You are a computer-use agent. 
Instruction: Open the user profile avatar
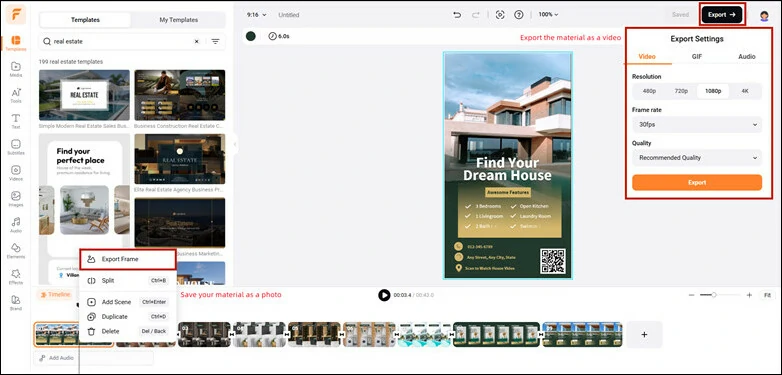764,15
